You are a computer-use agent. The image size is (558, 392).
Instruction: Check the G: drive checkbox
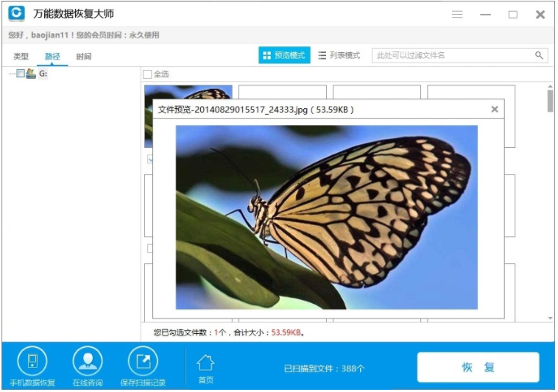[x=21, y=74]
